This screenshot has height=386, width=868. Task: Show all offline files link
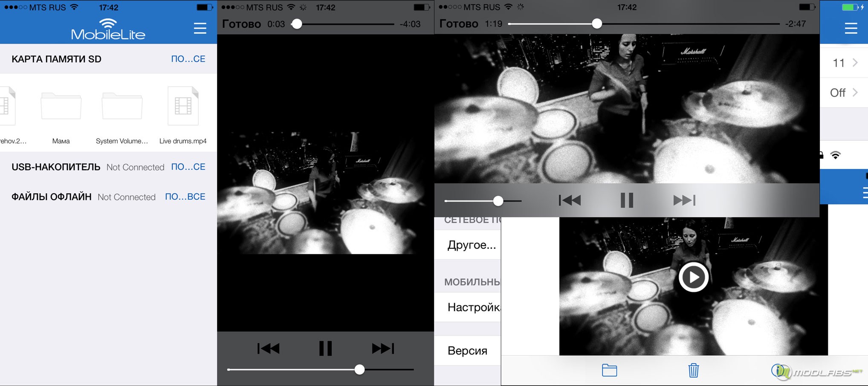[x=185, y=197]
